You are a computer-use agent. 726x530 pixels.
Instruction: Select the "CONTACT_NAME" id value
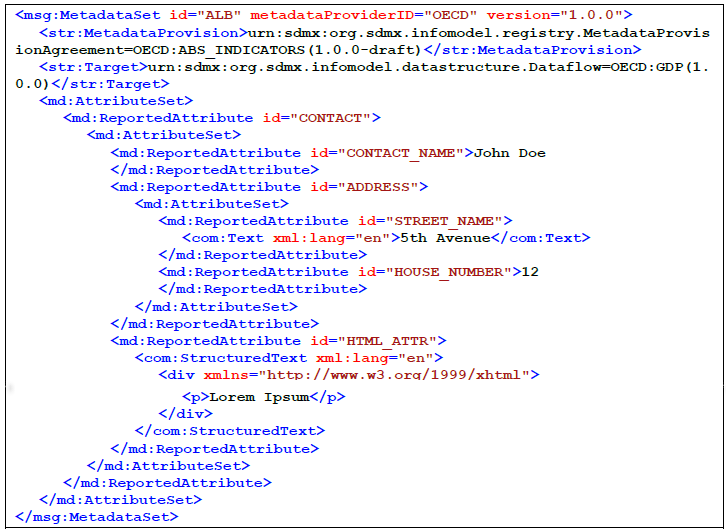403,153
